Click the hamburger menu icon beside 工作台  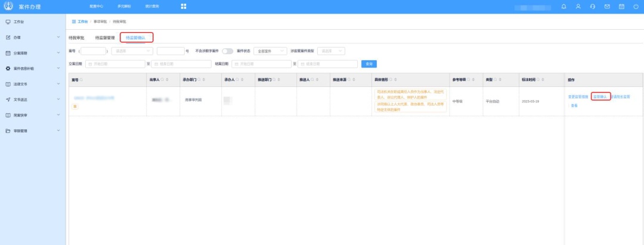(74, 21)
